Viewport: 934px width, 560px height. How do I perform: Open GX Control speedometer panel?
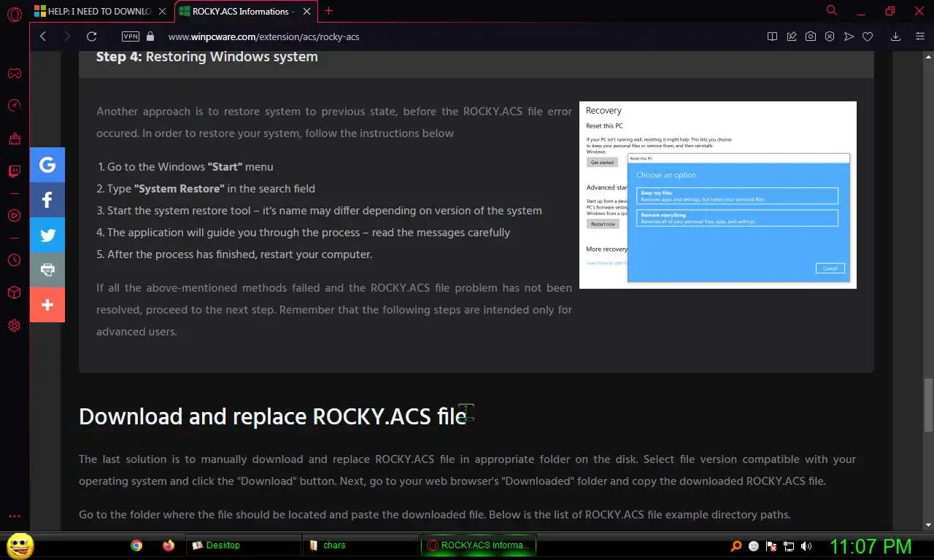[x=15, y=106]
